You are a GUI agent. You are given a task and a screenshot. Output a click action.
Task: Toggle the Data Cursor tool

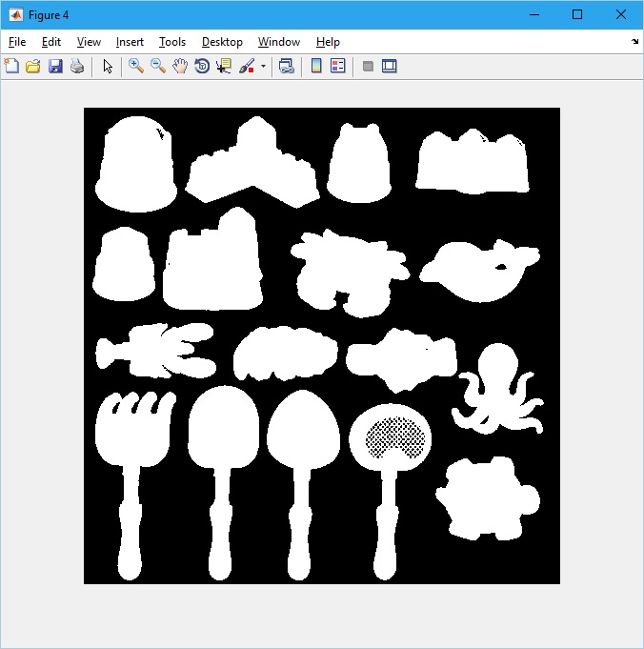pyautogui.click(x=224, y=66)
